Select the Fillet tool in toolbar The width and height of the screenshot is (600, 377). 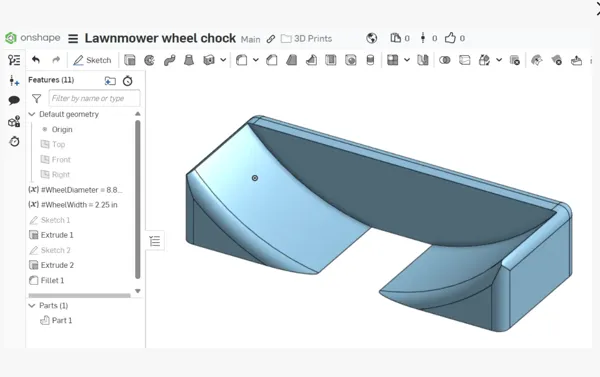pyautogui.click(x=241, y=60)
